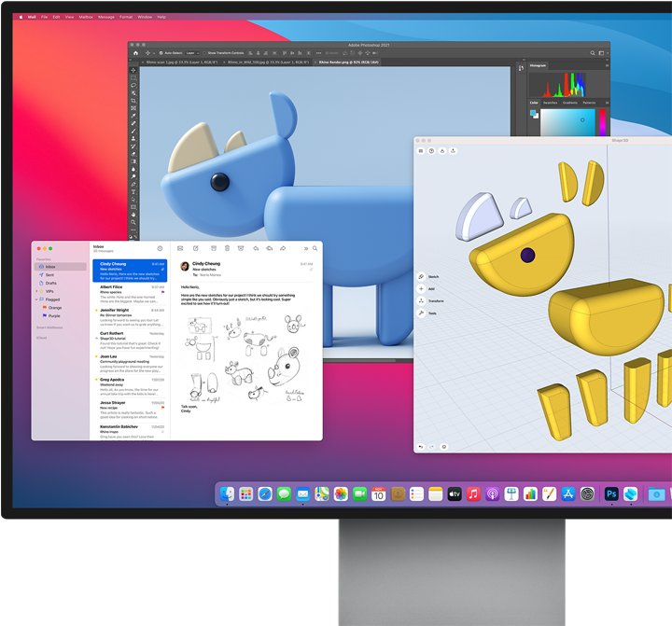Viewport: 672px width, 626px height.
Task: Select the Hand tool in Photoshop
Action: (x=133, y=215)
